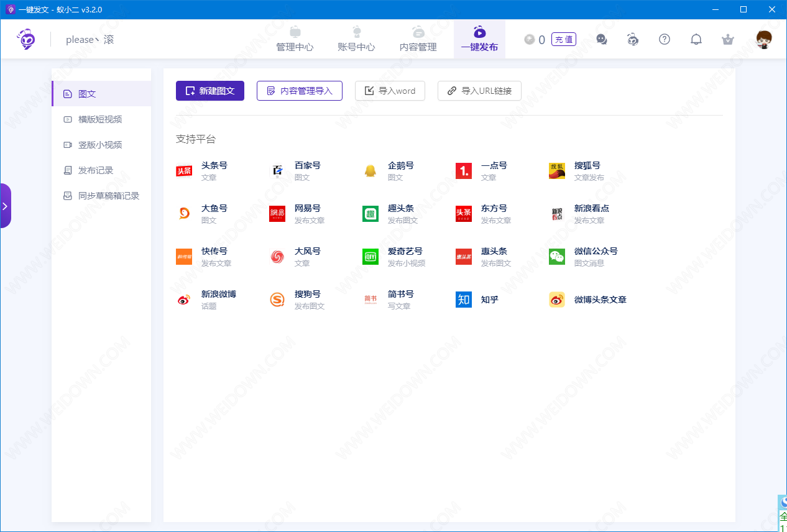Image resolution: width=787 pixels, height=532 pixels.
Task: Click the 导入word button
Action: [x=390, y=91]
